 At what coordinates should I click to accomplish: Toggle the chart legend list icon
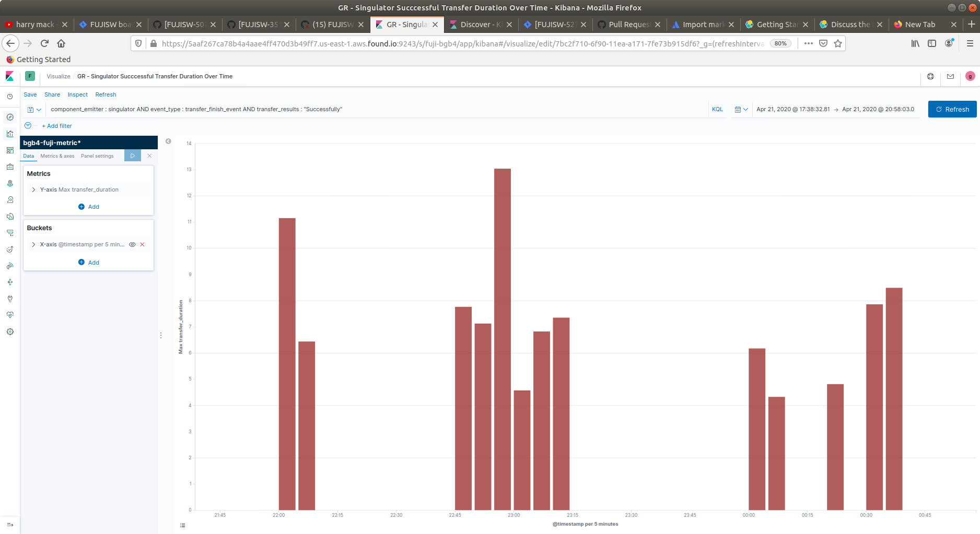coord(182,525)
